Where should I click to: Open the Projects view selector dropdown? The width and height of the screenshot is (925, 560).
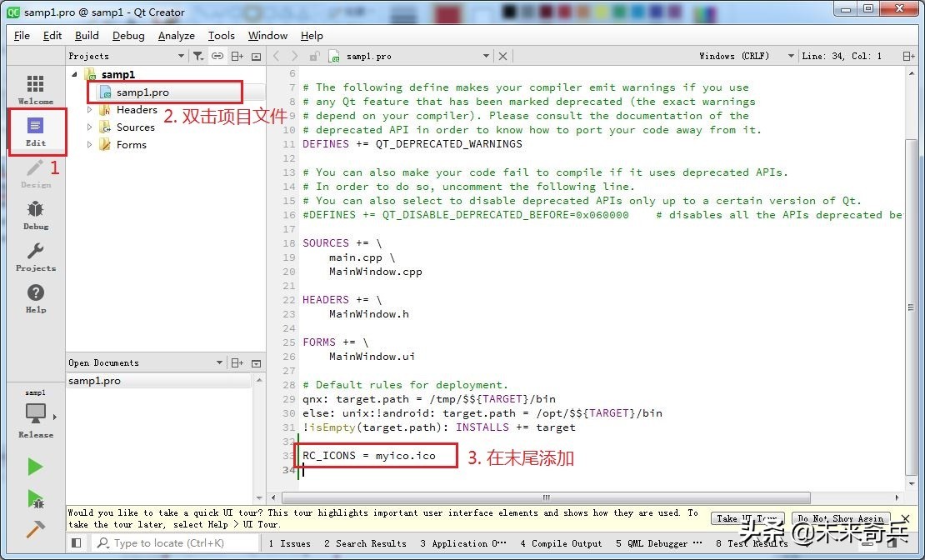pos(181,56)
